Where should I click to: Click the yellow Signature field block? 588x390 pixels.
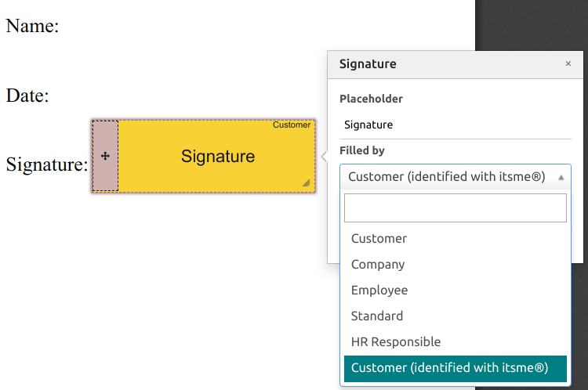pyautogui.click(x=218, y=157)
